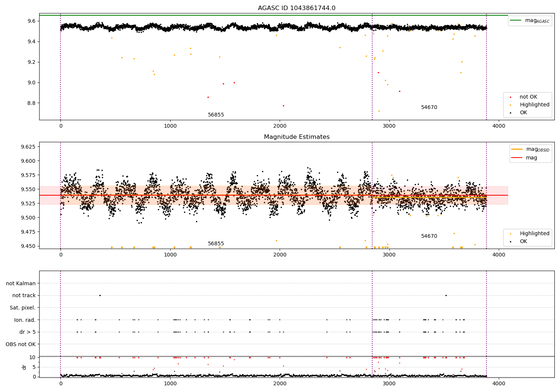Click y tick "9.625" in middle panel
Screen dimensions: 560x392
28,147
